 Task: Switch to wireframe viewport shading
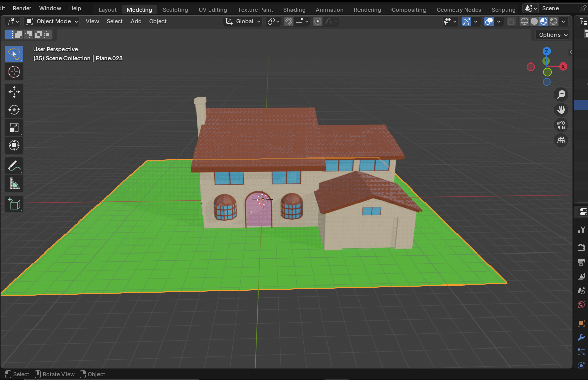(525, 21)
